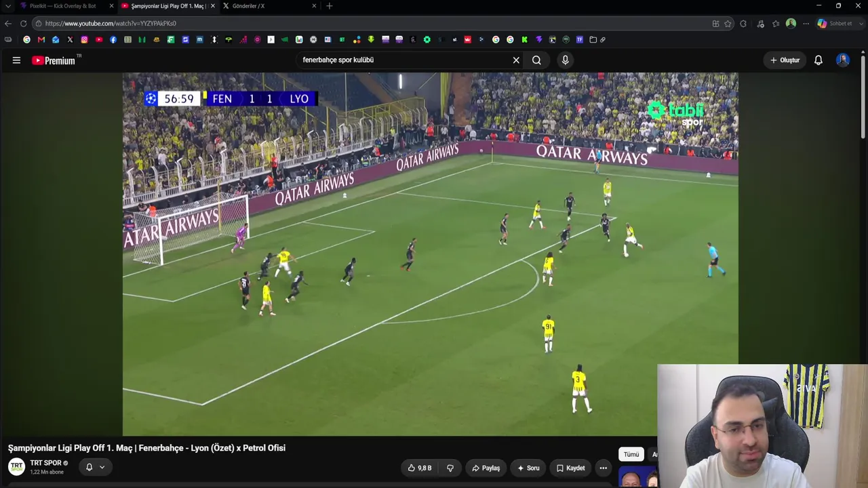Dislike the video with thumbs down

tap(450, 468)
